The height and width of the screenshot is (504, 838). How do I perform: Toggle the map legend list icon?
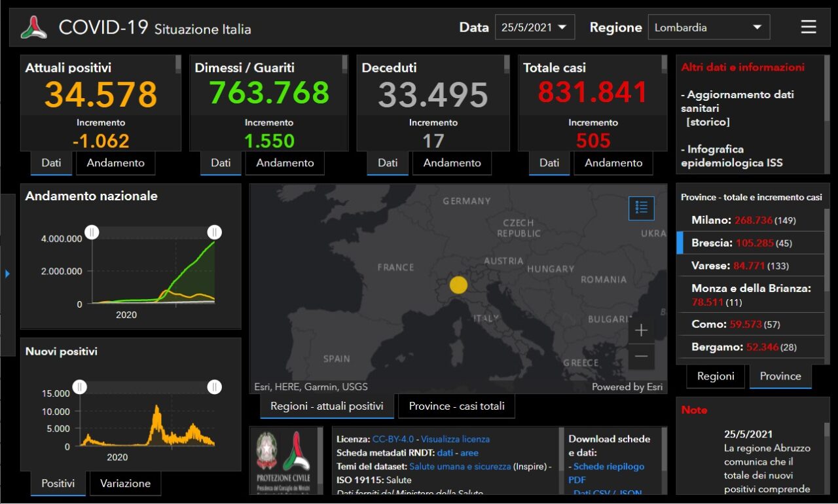point(641,208)
